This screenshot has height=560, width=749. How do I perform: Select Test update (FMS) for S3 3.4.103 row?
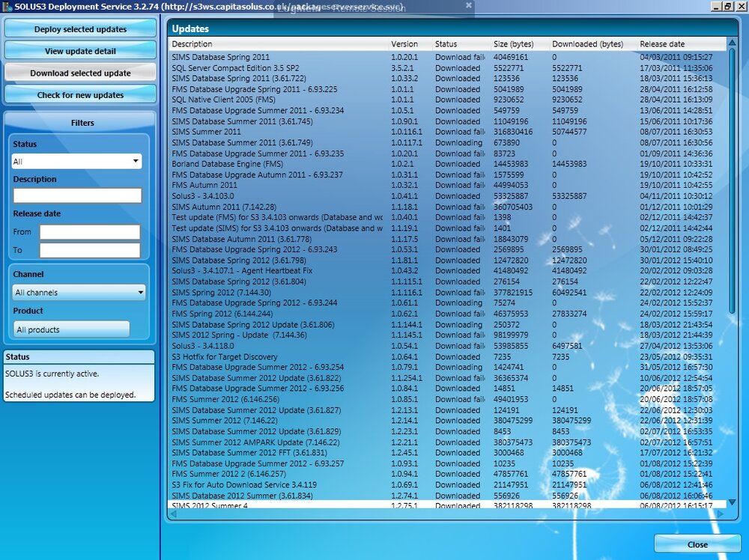tap(447, 217)
